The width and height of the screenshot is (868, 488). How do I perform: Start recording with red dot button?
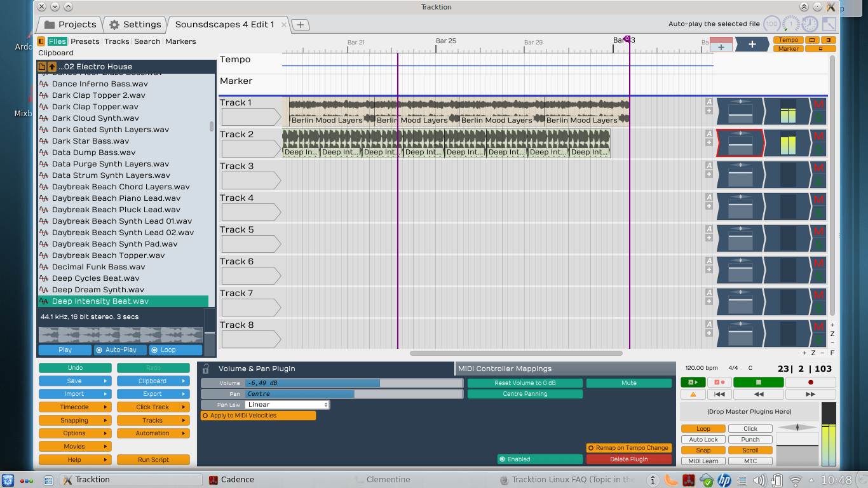[810, 383]
